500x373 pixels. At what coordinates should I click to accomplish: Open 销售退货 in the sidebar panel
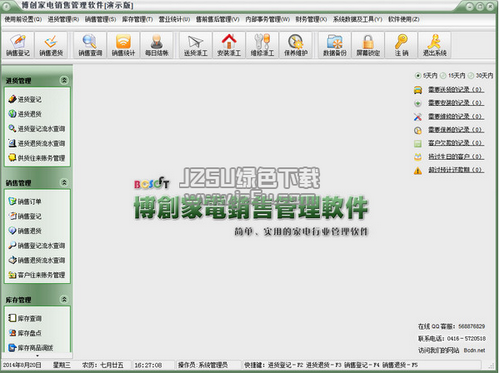click(x=25, y=231)
